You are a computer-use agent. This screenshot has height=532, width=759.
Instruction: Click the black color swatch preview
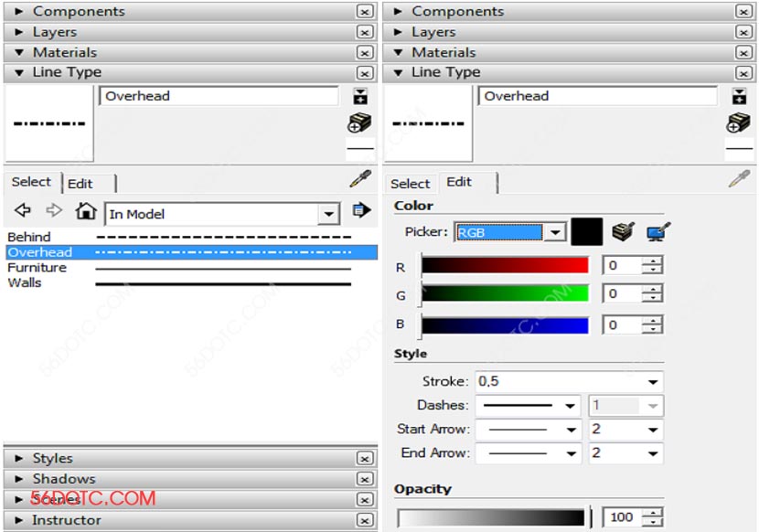(586, 231)
